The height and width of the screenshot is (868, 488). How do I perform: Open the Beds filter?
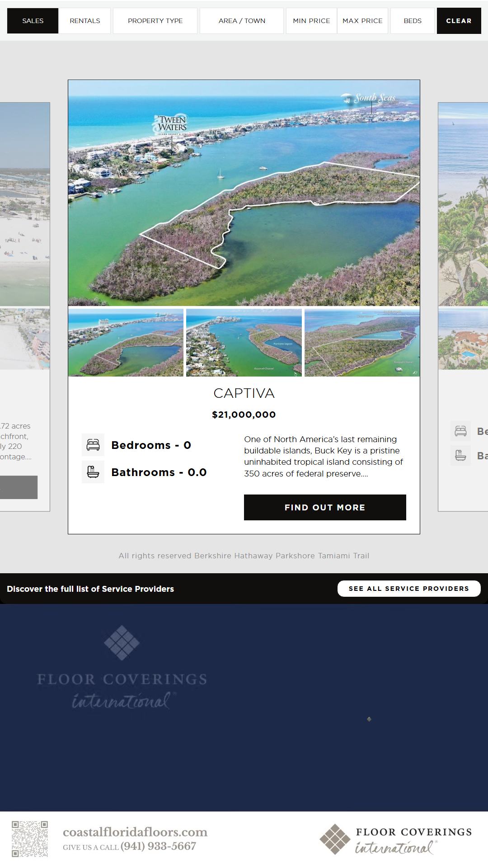click(x=413, y=21)
